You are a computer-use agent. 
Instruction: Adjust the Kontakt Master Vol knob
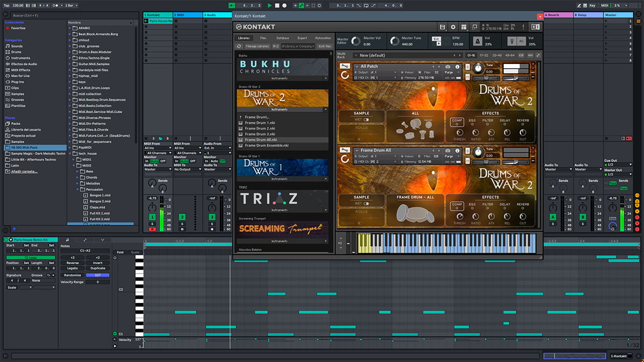click(356, 41)
